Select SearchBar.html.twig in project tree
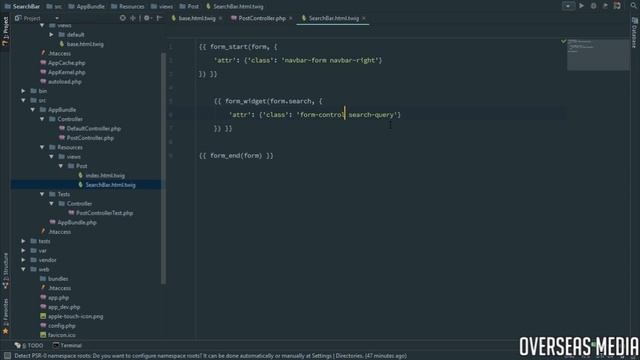The height and width of the screenshot is (360, 640). coord(107,185)
